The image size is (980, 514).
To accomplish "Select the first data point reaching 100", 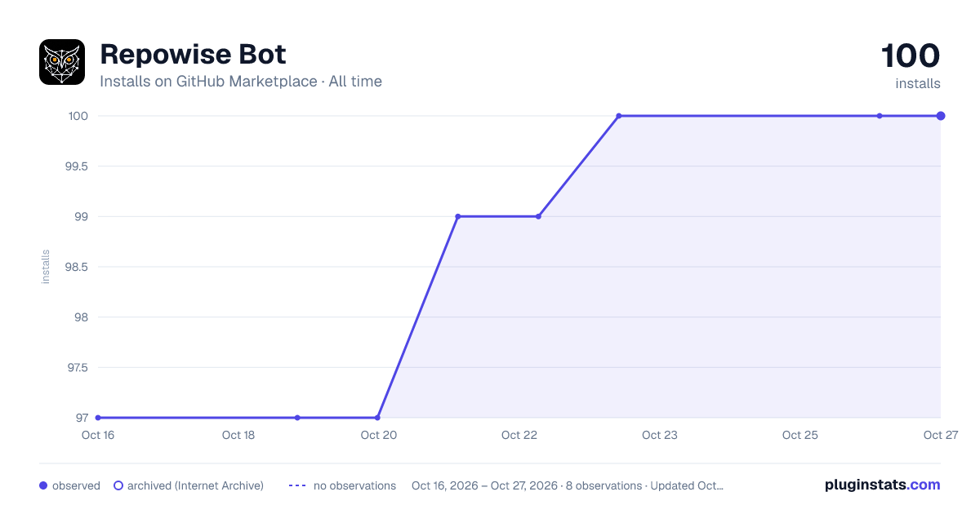I will [619, 116].
